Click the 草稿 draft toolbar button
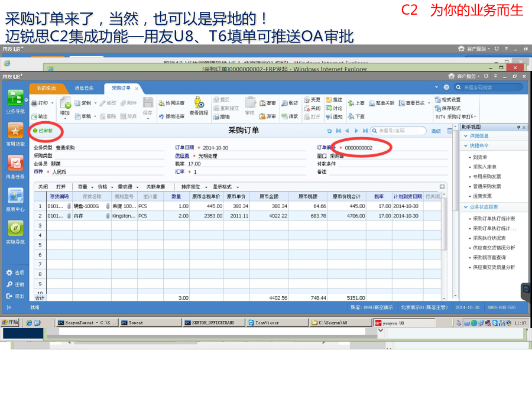 [x=83, y=116]
